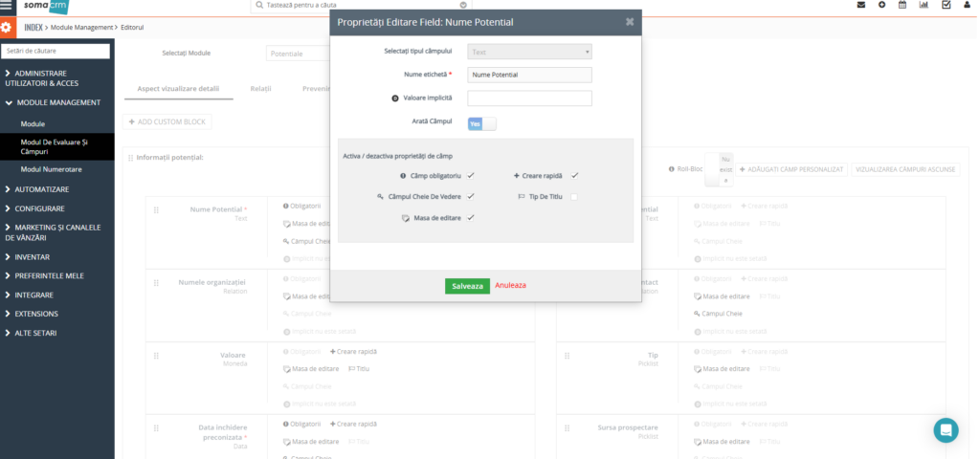980x459 pixels.
Task: Open the user profile icon
Action: point(969,5)
